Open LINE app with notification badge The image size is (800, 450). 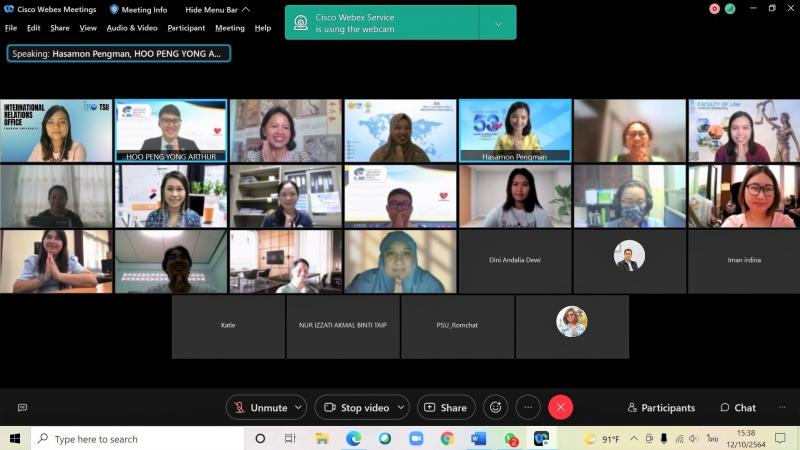tap(510, 439)
